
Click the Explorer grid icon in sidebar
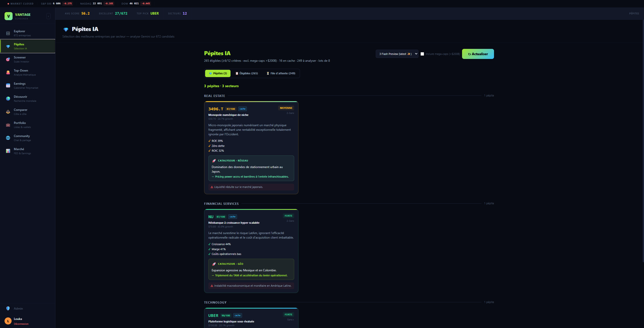(8, 33)
